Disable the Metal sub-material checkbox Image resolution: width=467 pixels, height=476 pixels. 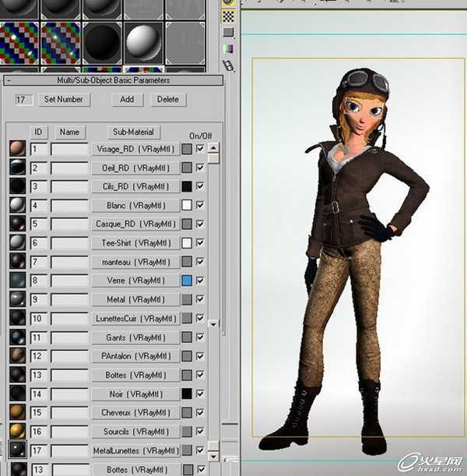pyautogui.click(x=200, y=299)
